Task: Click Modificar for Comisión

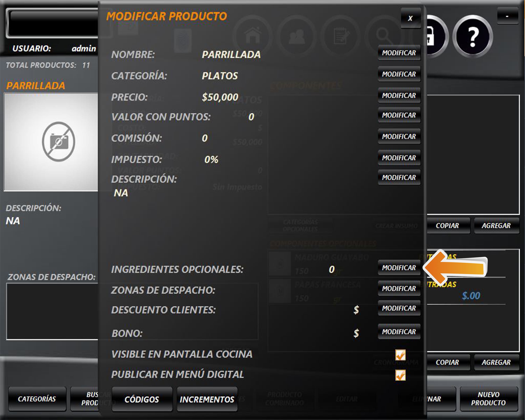Action: pyautogui.click(x=399, y=136)
